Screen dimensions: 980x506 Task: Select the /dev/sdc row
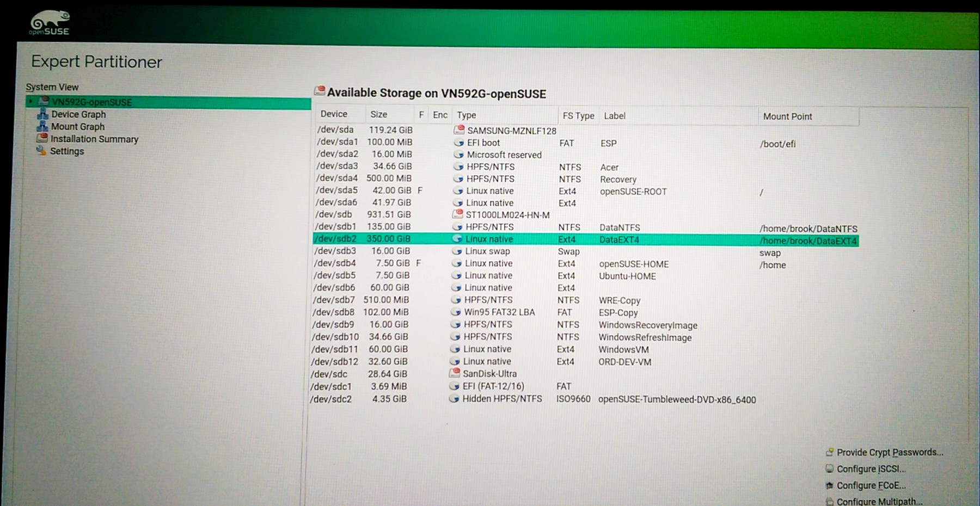click(584, 374)
